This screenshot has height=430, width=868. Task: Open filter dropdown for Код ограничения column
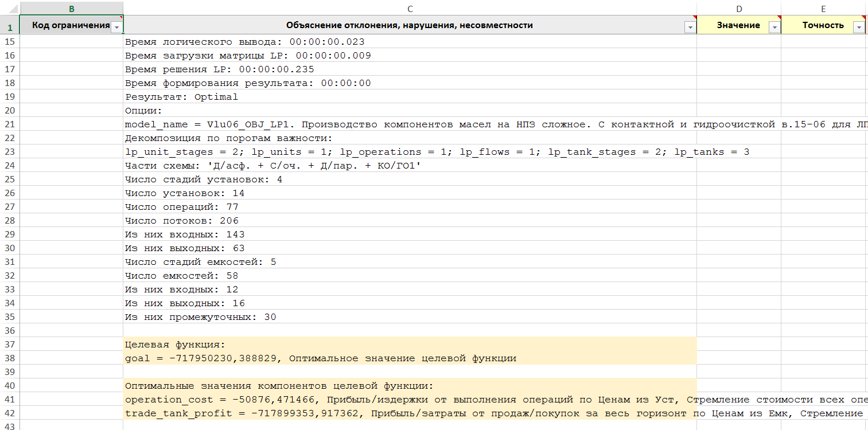116,27
